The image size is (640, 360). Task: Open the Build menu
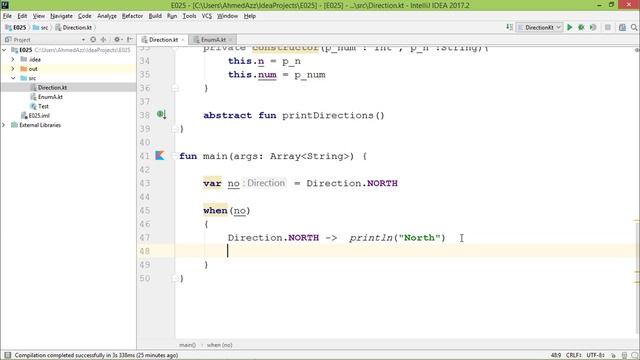pos(155,16)
